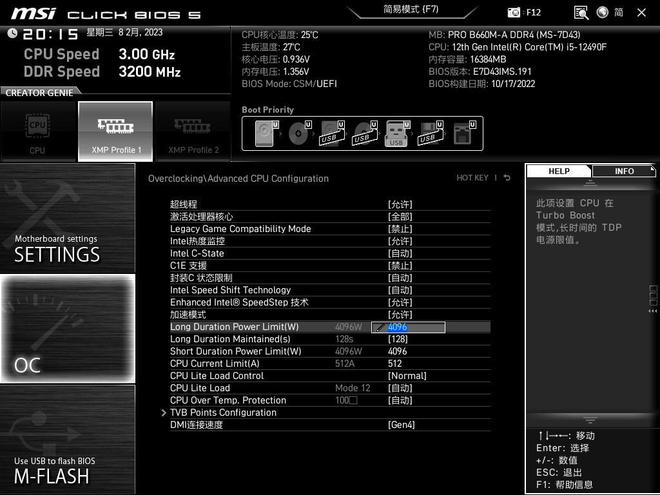Select the Long Duration Maintained(s) value [128]
660x495 pixels.
coord(398,339)
